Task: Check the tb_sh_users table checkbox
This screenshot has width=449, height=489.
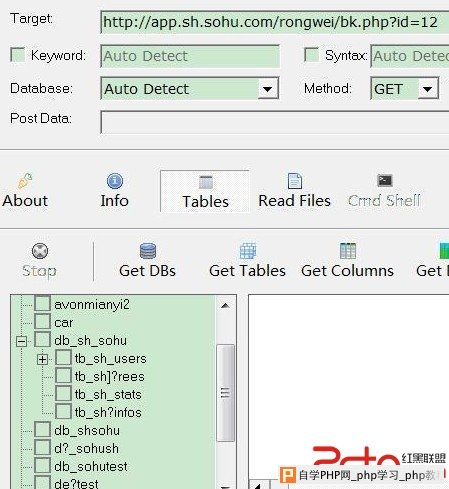Action: tap(63, 358)
